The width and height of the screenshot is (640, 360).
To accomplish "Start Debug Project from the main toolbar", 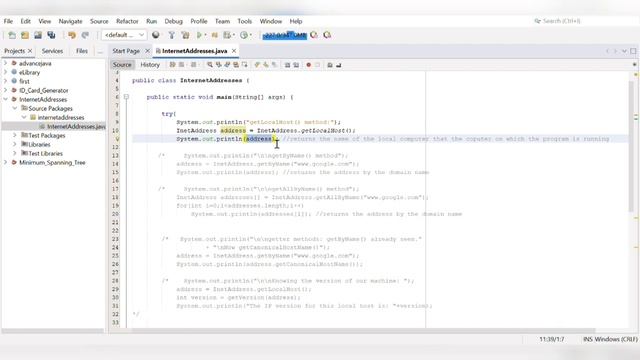I will 214,35.
